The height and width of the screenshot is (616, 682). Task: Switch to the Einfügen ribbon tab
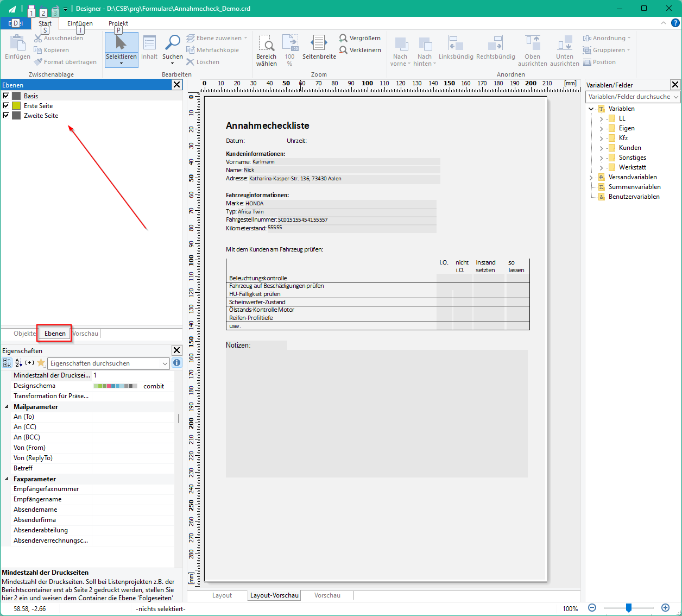tap(80, 23)
